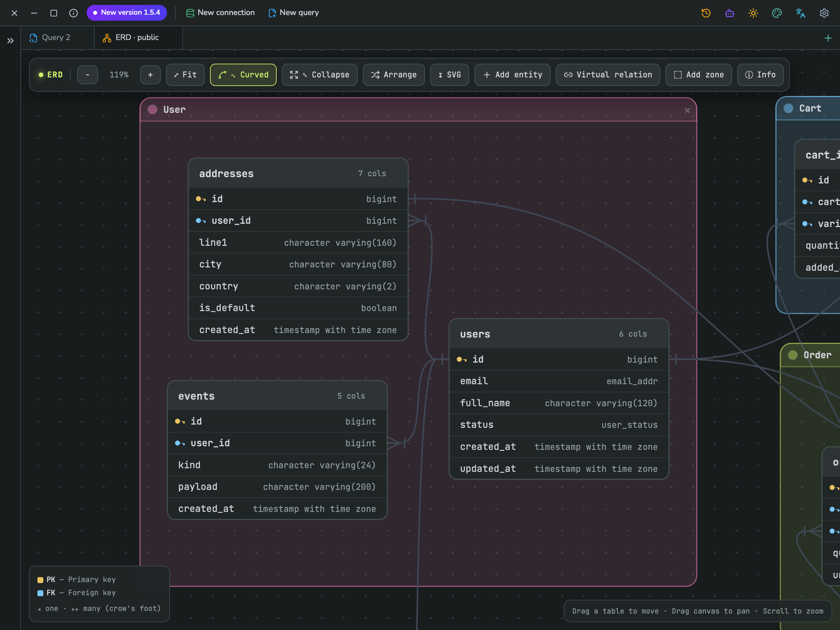Click the "7 cols" label on addresses

tap(372, 174)
